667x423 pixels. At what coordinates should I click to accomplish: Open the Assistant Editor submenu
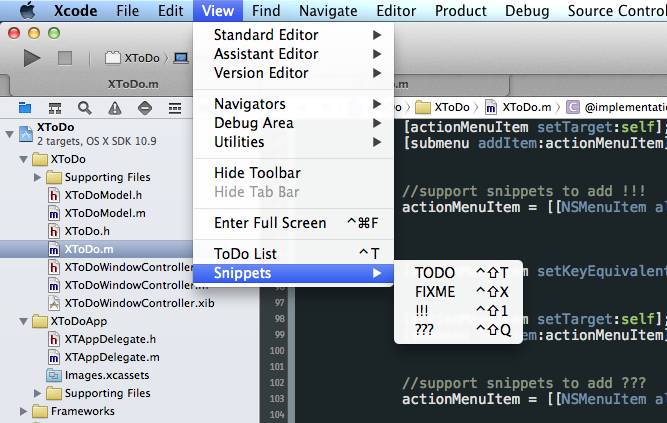294,54
